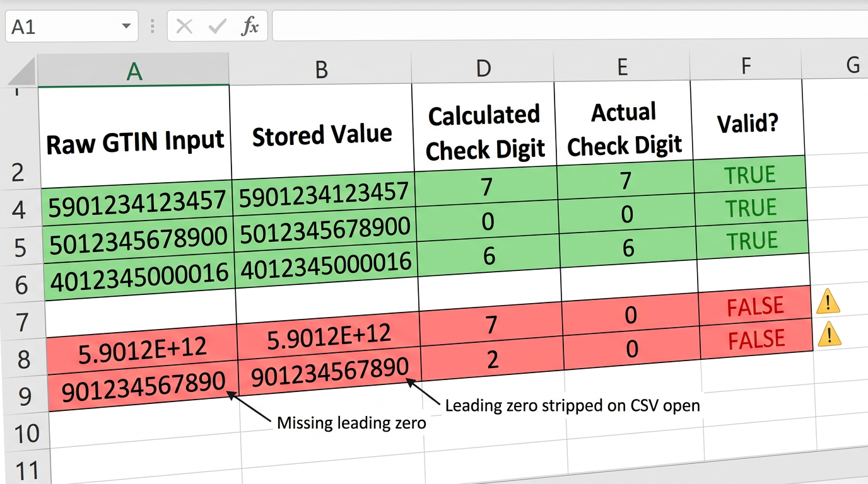
Task: Click the vertical dots handle beside Name Box
Action: click(x=152, y=26)
